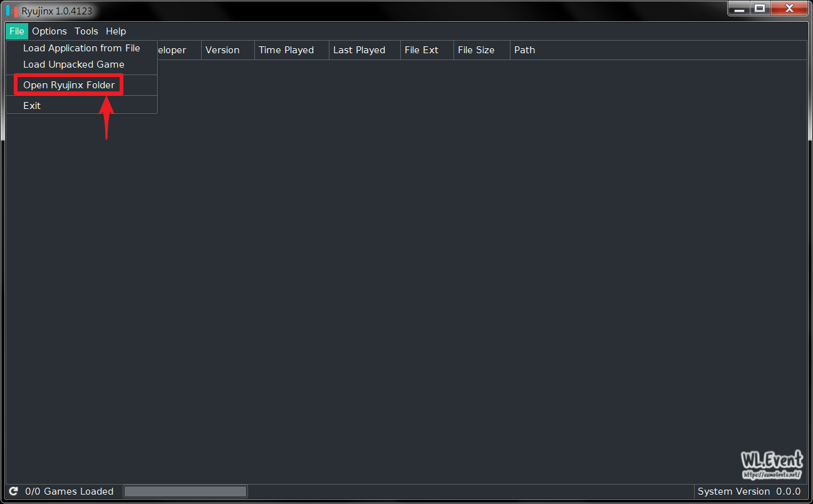Select Open Ryujinx Folder entry

(81, 85)
